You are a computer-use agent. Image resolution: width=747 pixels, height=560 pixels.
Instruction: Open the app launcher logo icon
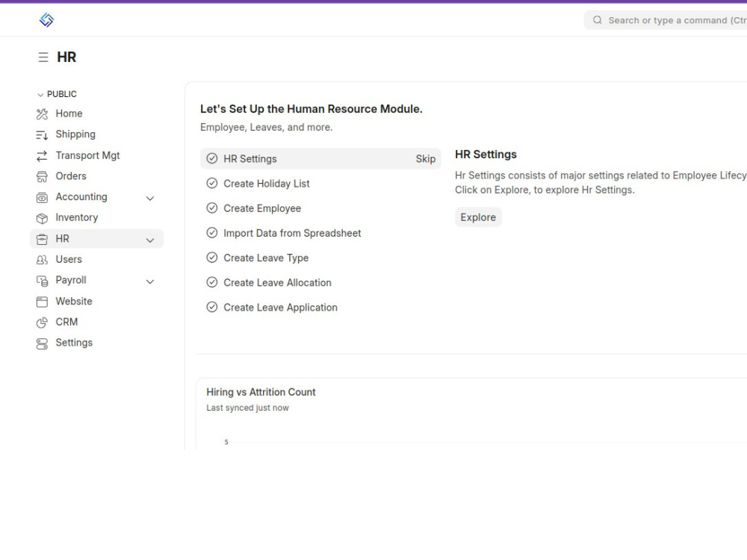(46, 20)
